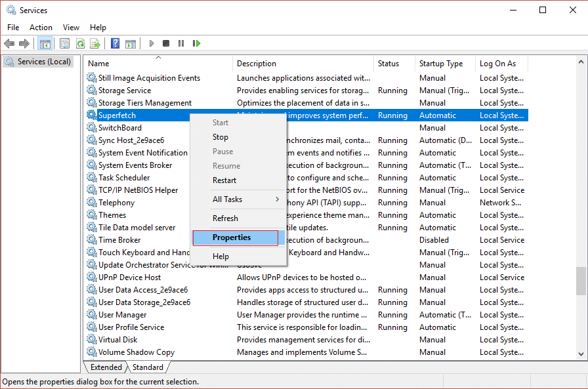Click the Back arrow toolbar icon
This screenshot has width=588, height=389.
(x=9, y=43)
